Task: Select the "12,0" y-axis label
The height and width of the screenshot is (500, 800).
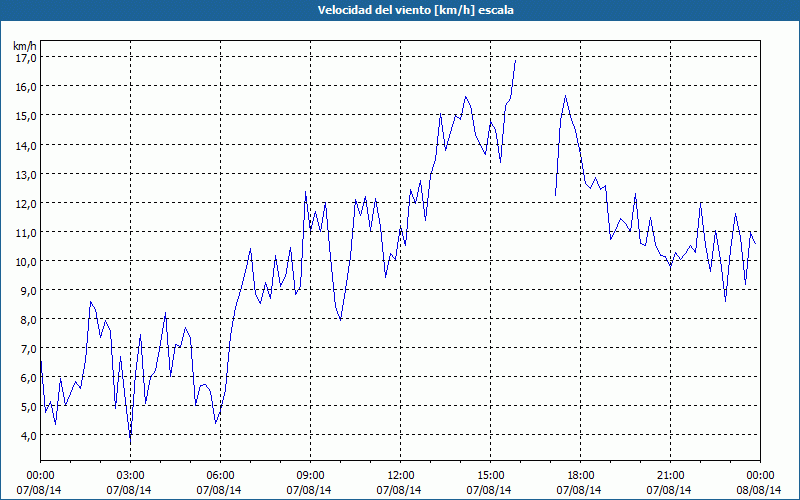Action: pos(26,204)
